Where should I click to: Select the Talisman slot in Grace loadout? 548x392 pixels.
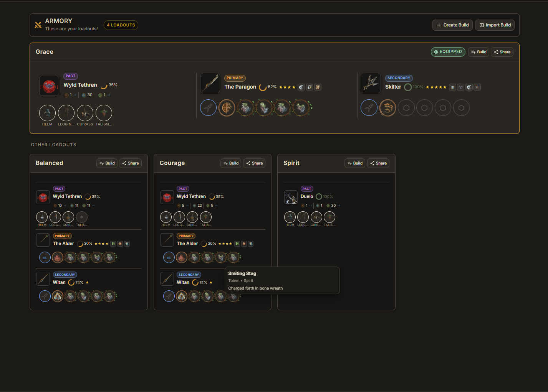pos(104,113)
